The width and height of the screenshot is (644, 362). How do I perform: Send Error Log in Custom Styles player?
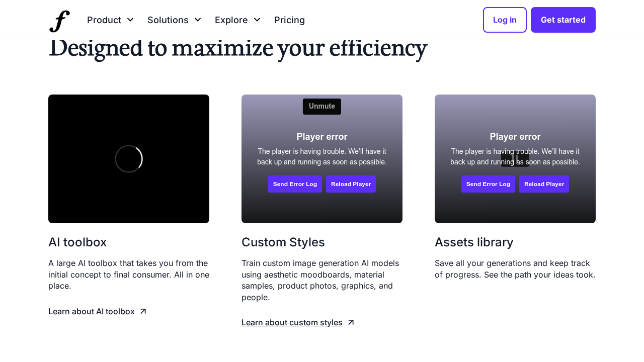click(x=295, y=184)
